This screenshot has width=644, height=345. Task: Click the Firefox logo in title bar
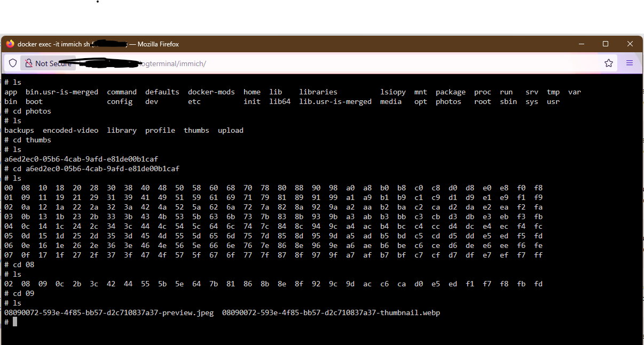tap(10, 44)
